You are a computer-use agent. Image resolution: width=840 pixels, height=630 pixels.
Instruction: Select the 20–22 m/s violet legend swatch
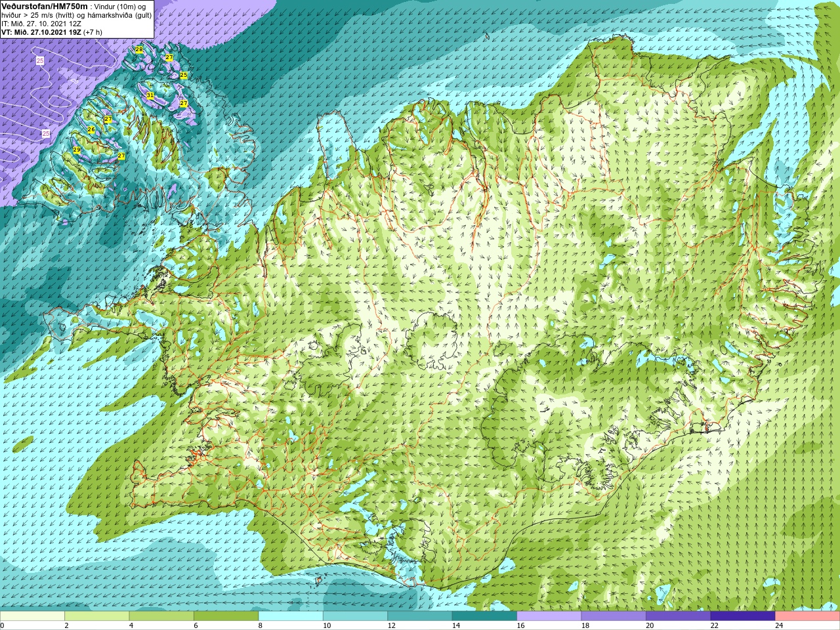[x=679, y=616]
